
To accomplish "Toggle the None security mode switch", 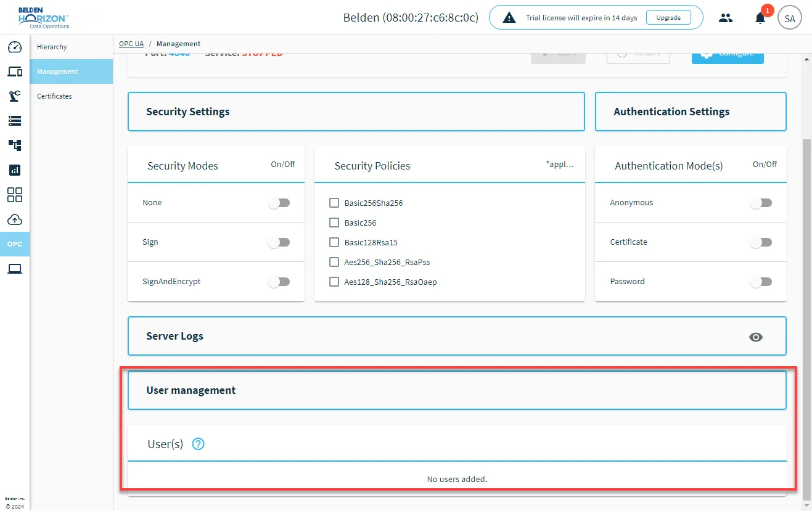I will point(279,203).
